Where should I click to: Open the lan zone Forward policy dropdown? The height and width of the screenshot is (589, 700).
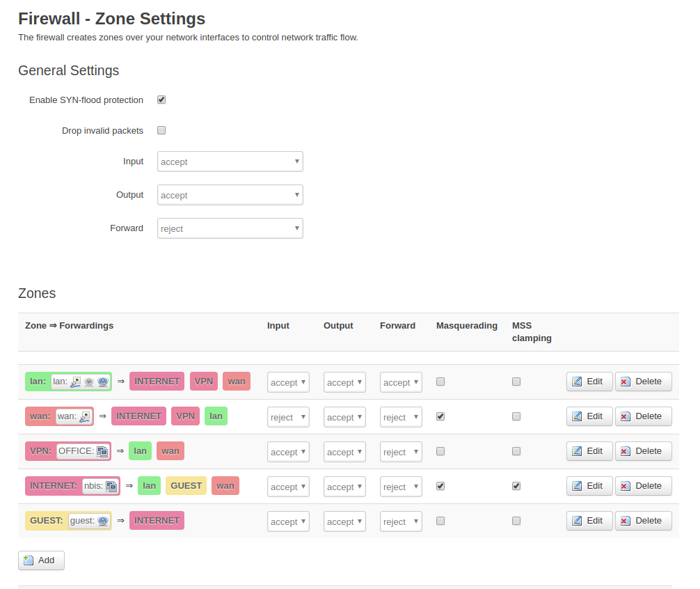click(401, 382)
